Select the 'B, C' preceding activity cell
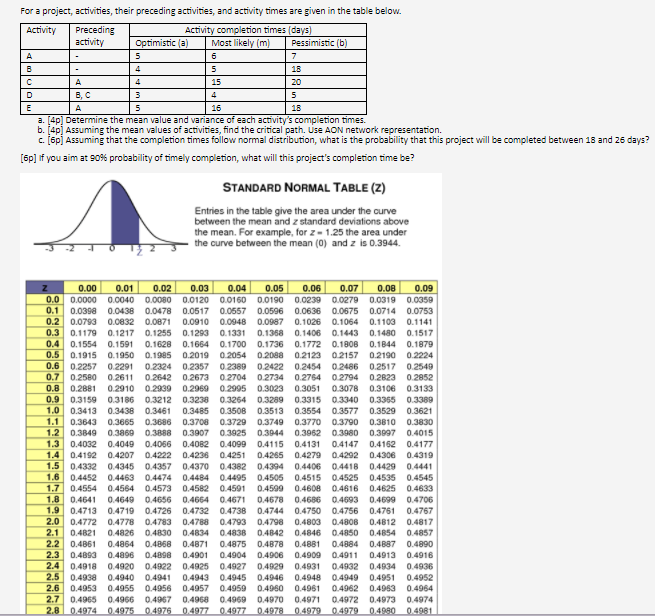 click(x=99, y=95)
